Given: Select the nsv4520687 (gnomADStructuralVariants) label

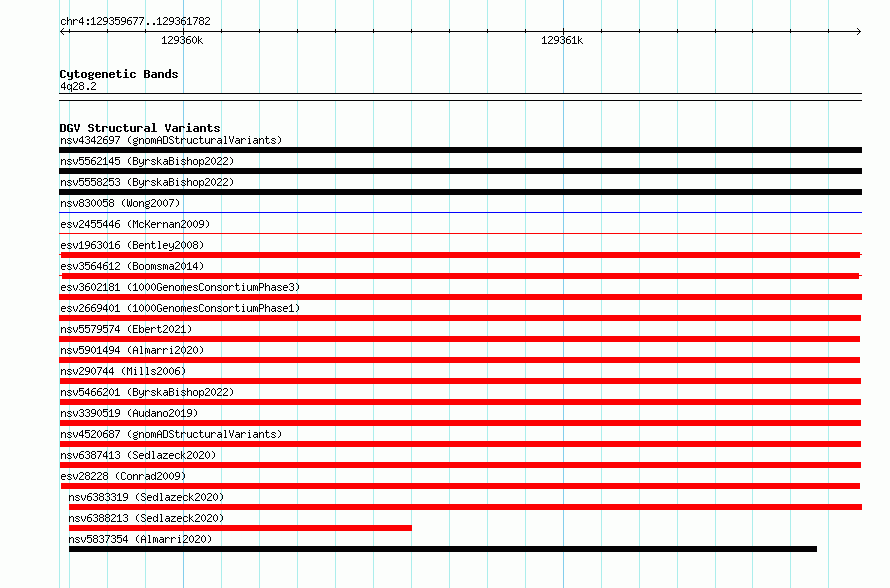Looking at the screenshot, I should click(x=171, y=434).
